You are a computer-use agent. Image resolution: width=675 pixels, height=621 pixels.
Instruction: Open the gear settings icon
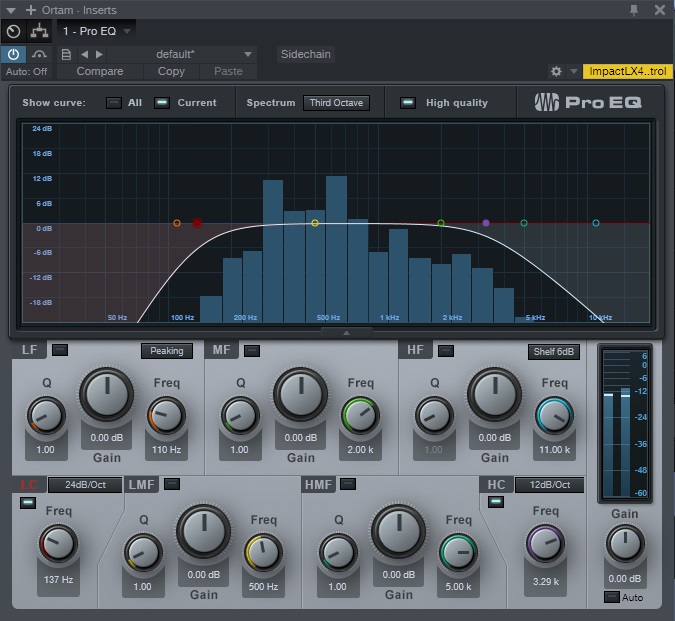(x=556, y=71)
